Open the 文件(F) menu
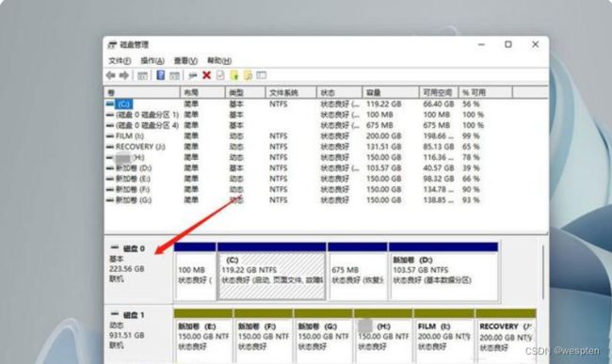 pyautogui.click(x=120, y=61)
